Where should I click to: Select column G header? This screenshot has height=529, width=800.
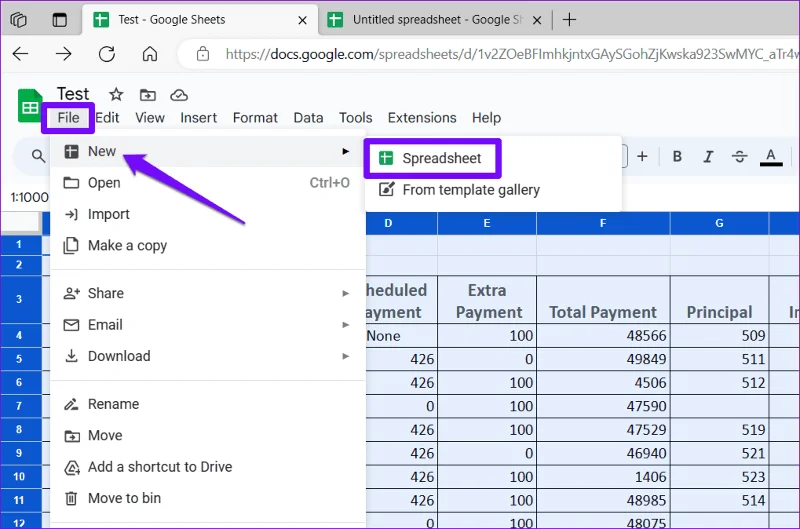pyautogui.click(x=719, y=223)
